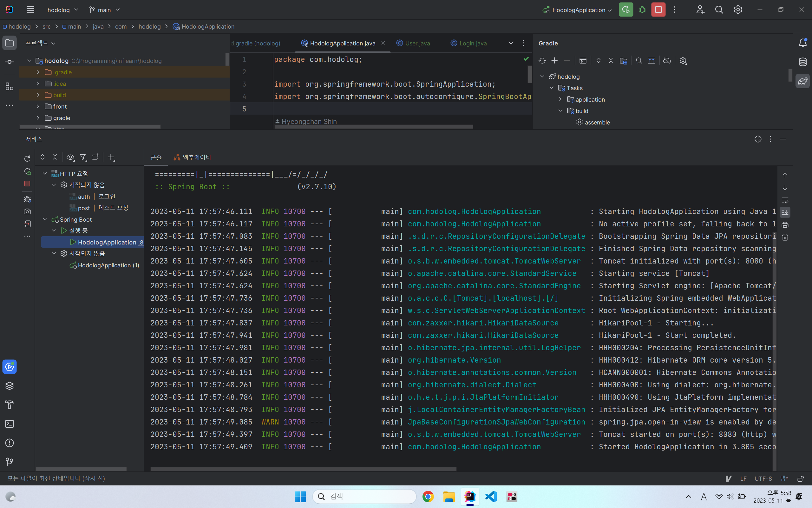The image size is (812, 508).
Task: Open Services tool window button in sidebar
Action: coord(10,366)
